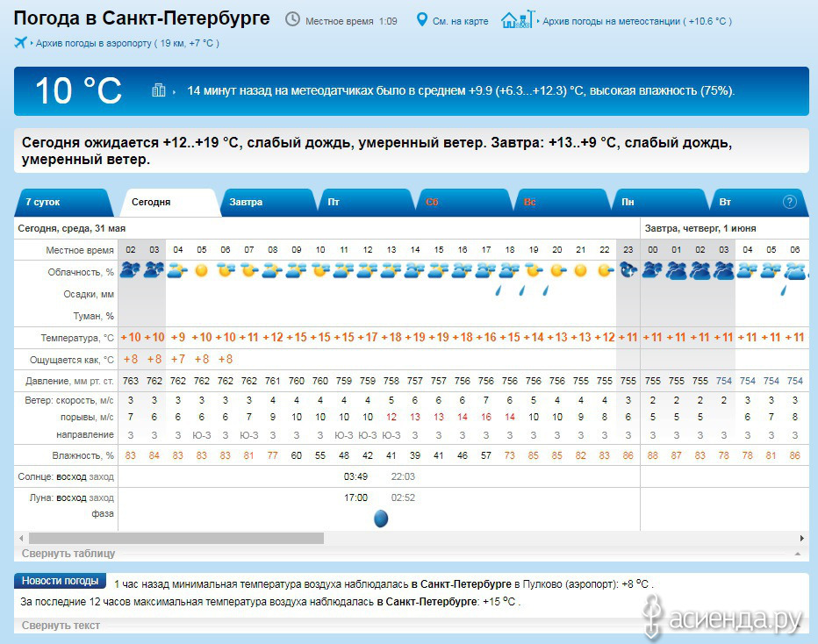Click the feels-like value +7

coord(178,359)
